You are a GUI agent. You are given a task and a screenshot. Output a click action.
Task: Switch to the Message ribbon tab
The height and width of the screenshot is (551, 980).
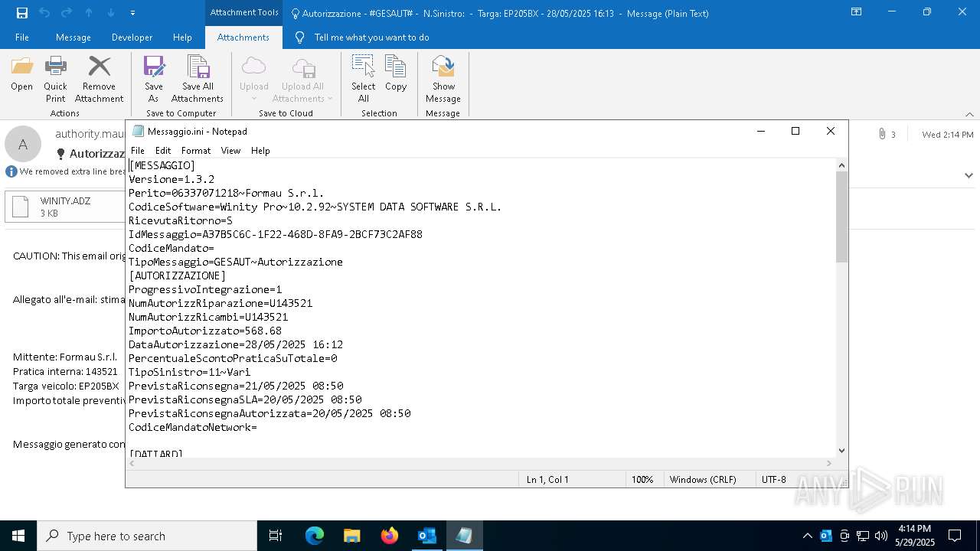click(73, 37)
